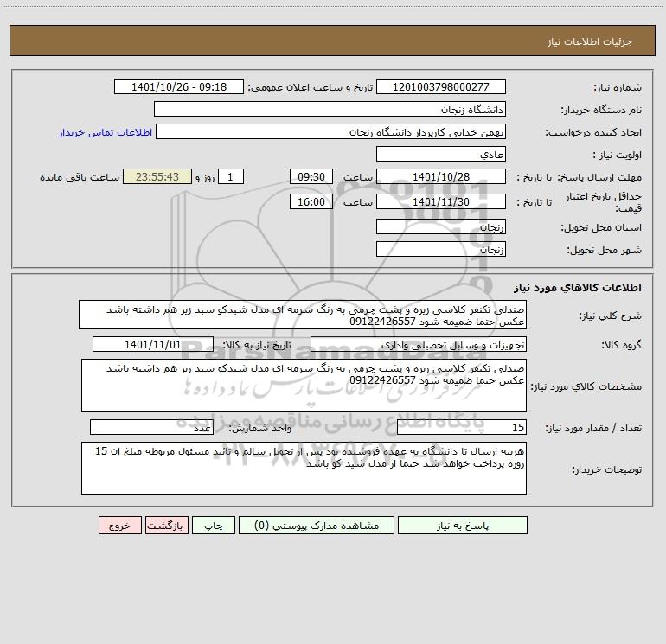
Task: Click the شماره نیاز label
Action: point(618,88)
